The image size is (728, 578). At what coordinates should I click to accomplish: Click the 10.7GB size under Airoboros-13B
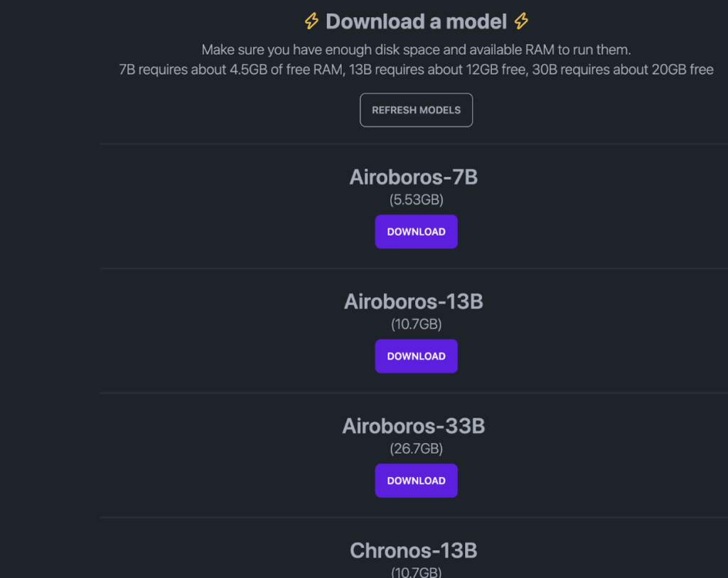416,325
